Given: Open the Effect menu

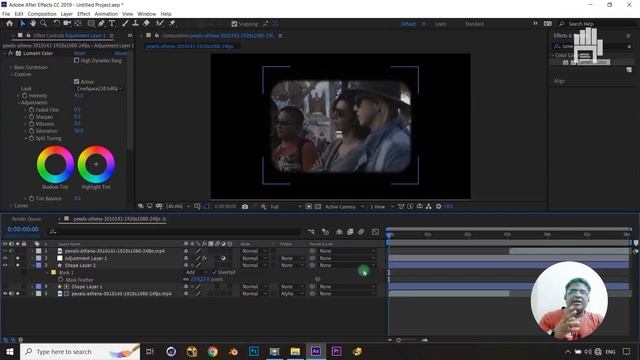Looking at the screenshot, I should click(x=83, y=14).
